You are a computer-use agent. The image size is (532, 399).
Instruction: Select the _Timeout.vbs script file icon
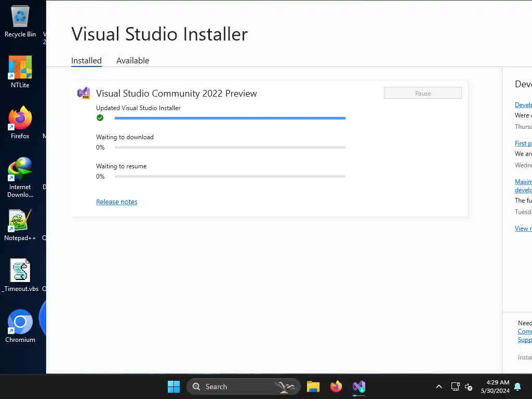pyautogui.click(x=20, y=275)
